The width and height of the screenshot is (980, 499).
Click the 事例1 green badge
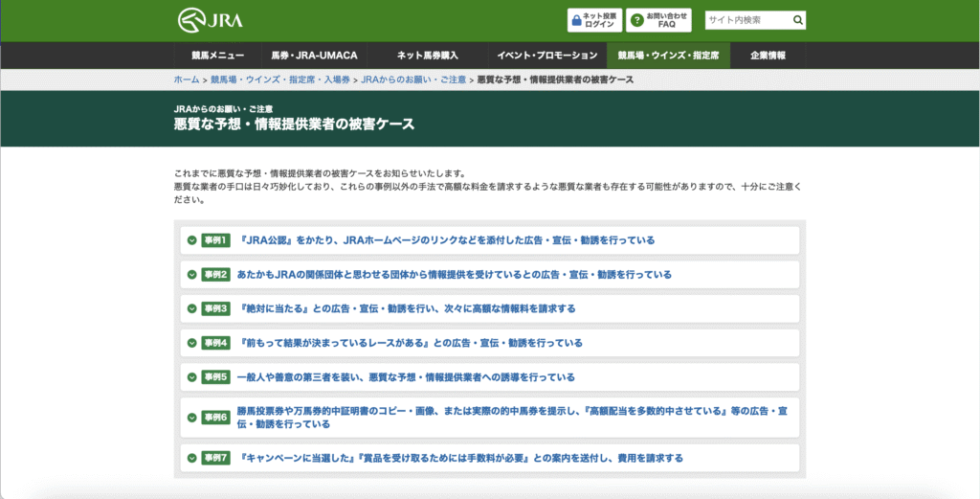(216, 240)
